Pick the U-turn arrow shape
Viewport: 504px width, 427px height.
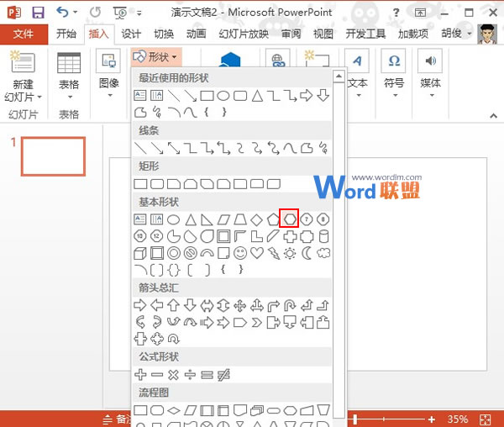click(290, 305)
